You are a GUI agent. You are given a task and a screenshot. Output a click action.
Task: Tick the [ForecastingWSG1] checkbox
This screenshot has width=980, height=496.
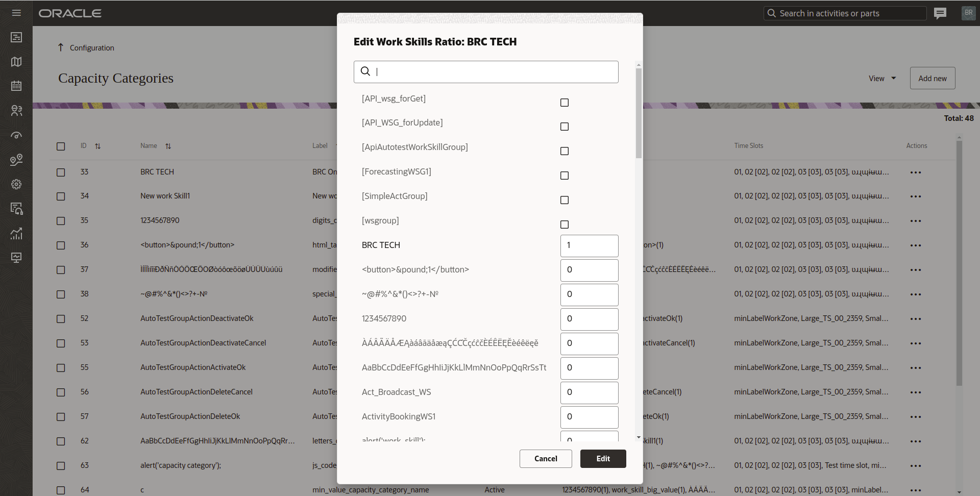(x=565, y=176)
